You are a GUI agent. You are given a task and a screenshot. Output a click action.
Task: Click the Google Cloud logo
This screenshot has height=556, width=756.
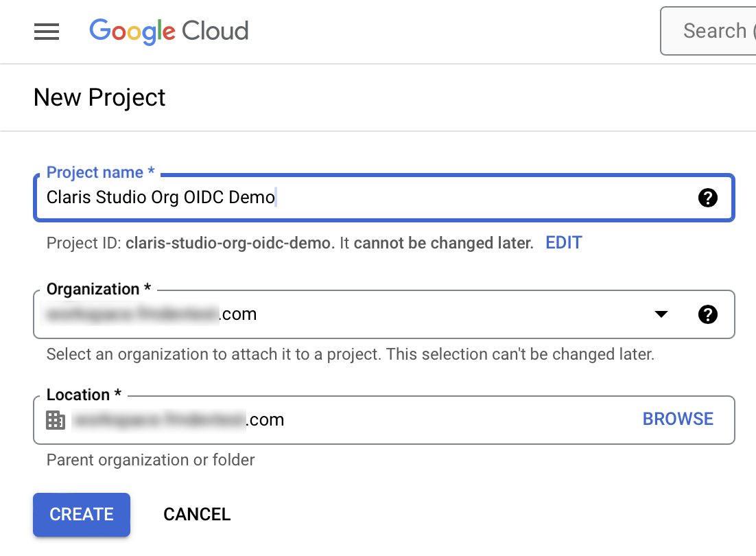169,31
